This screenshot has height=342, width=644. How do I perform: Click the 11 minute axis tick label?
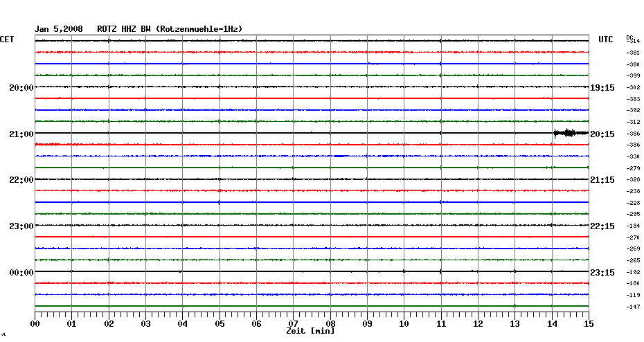441,324
